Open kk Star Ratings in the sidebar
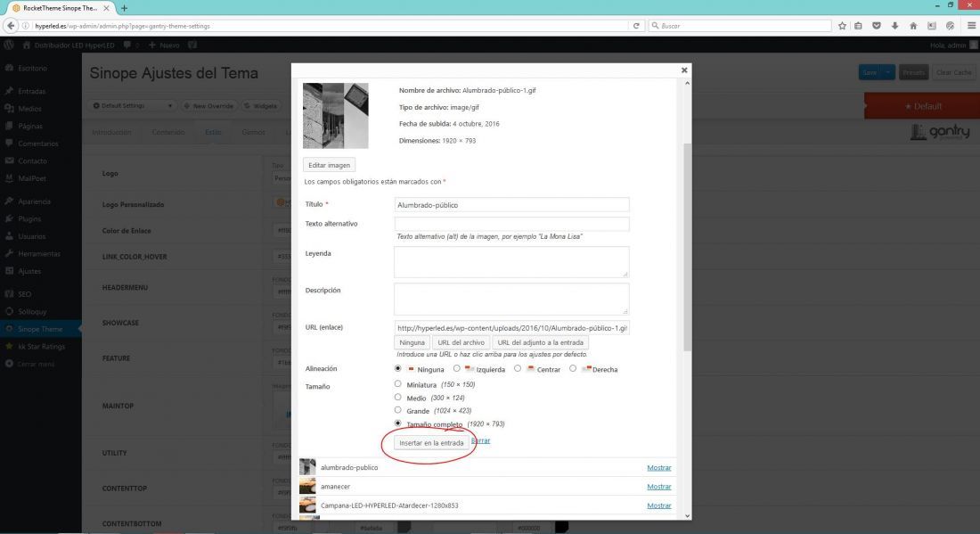This screenshot has height=534, width=980. (41, 347)
